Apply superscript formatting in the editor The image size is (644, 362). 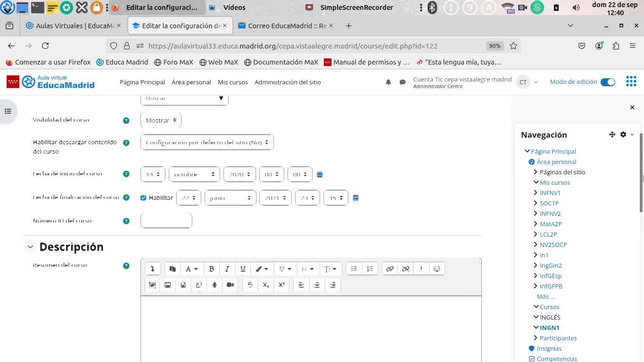(281, 285)
